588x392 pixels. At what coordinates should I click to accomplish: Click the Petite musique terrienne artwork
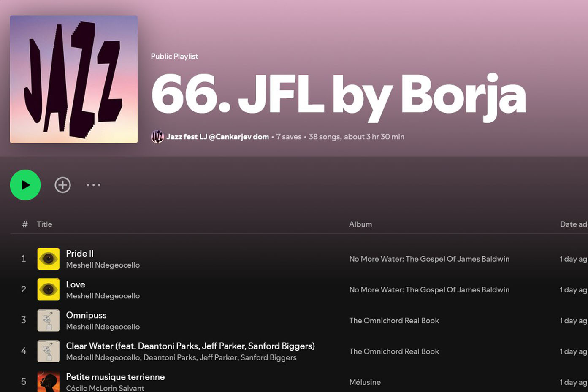click(48, 381)
